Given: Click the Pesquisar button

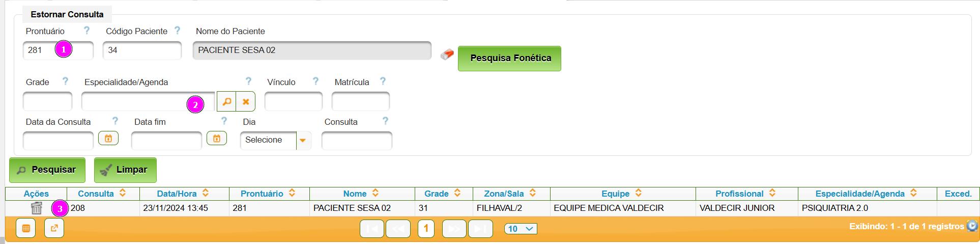Looking at the screenshot, I should click(47, 170).
